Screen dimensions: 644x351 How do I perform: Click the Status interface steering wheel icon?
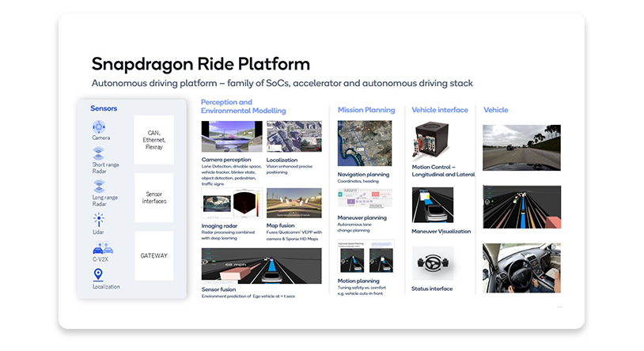(433, 263)
